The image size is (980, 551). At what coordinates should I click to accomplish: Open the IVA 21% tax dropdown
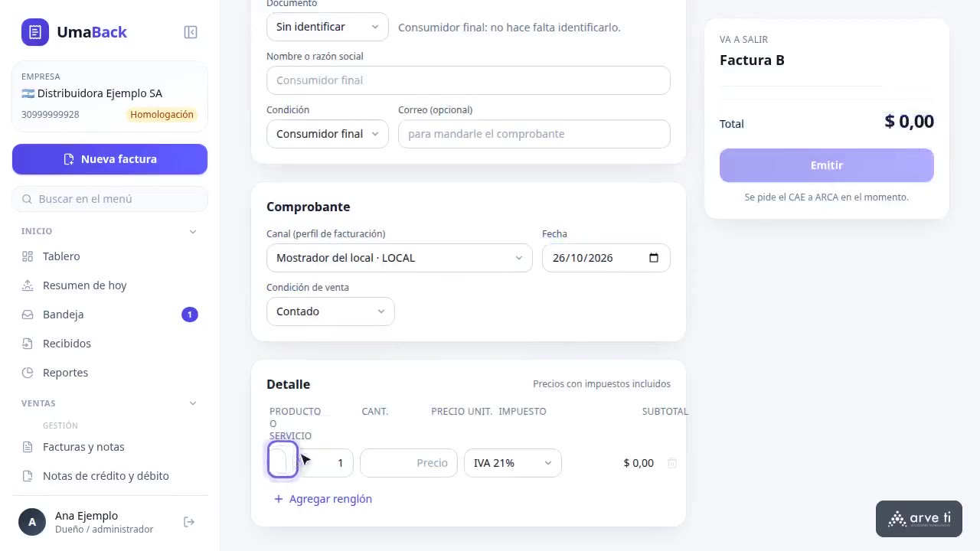(x=513, y=463)
